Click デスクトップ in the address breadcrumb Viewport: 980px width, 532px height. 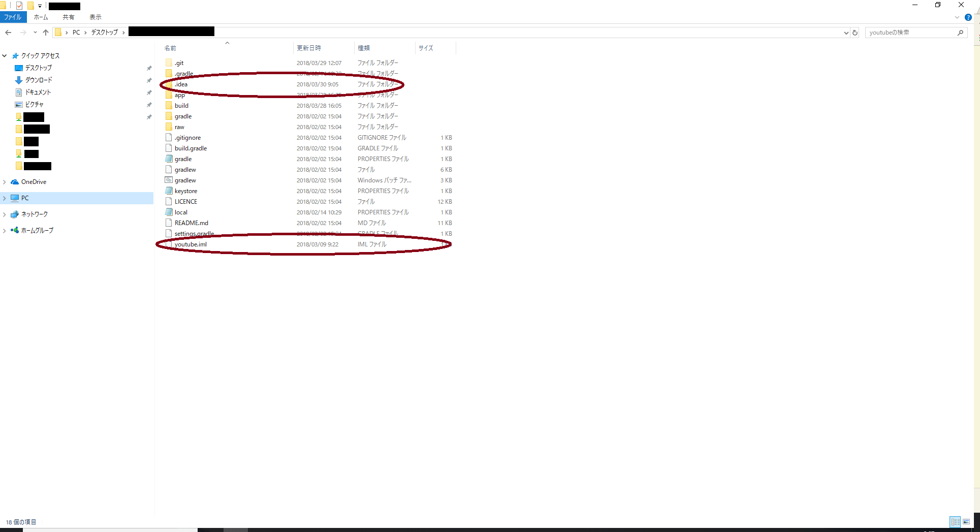[105, 33]
